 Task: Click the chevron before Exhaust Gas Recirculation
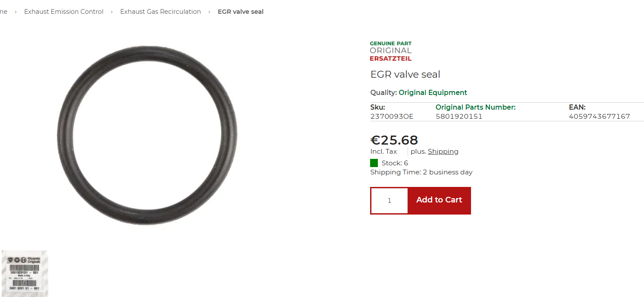(x=112, y=12)
